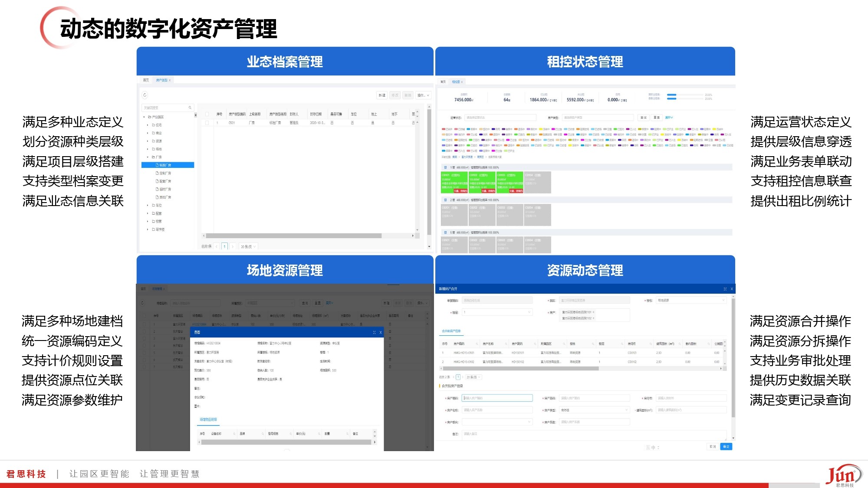This screenshot has height=488, width=868.
Task: Close 查看 dialog in 场地资源管理
Action: point(381,332)
